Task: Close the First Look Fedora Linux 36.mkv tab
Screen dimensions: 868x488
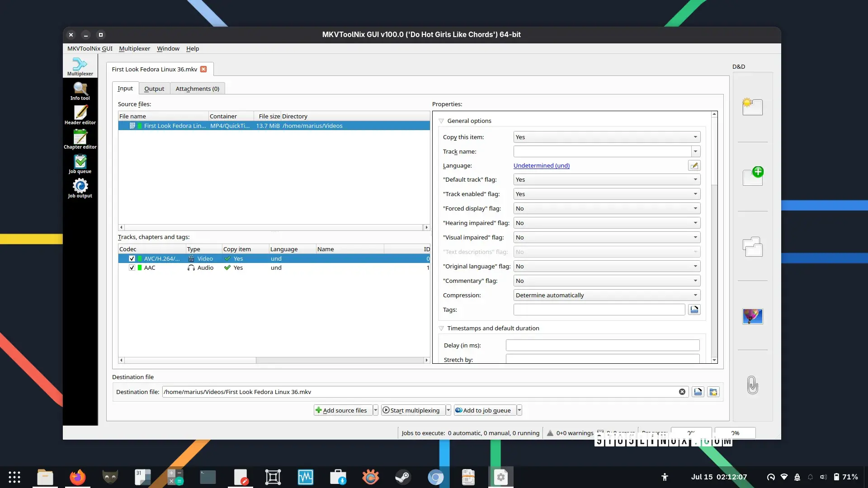Action: [x=203, y=69]
